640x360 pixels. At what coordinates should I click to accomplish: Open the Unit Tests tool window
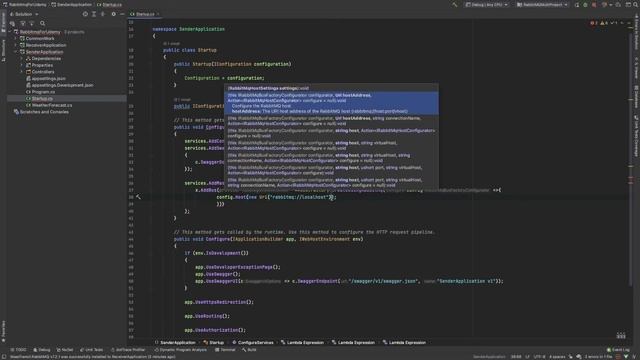pyautogui.click(x=91, y=350)
